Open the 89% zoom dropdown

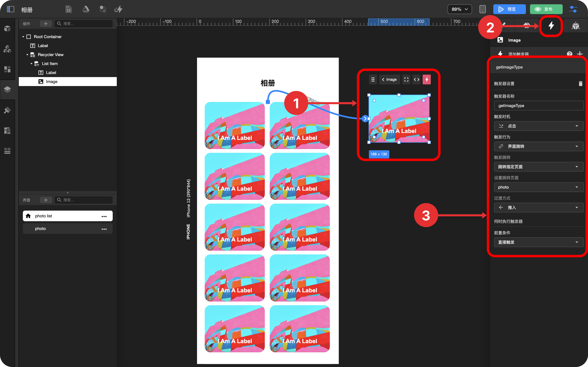pos(459,9)
